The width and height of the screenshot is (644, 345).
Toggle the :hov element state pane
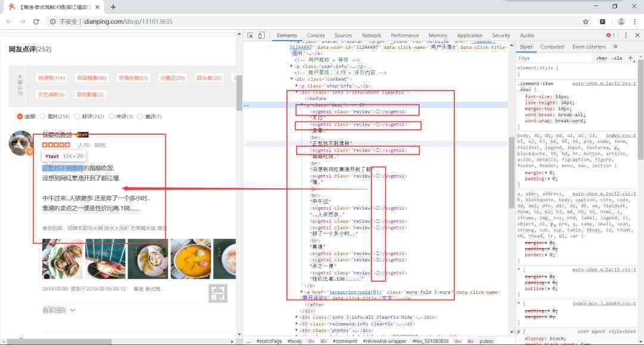602,58
